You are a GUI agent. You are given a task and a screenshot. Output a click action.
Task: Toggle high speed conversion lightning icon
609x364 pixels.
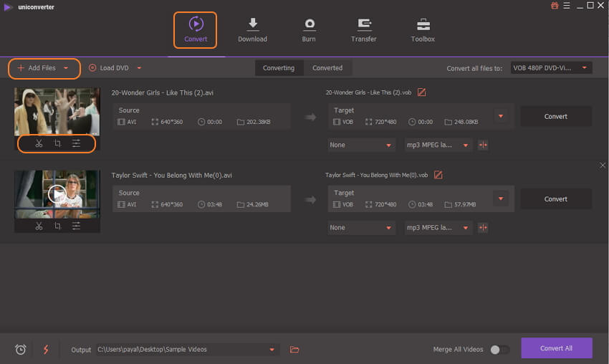[x=46, y=349]
